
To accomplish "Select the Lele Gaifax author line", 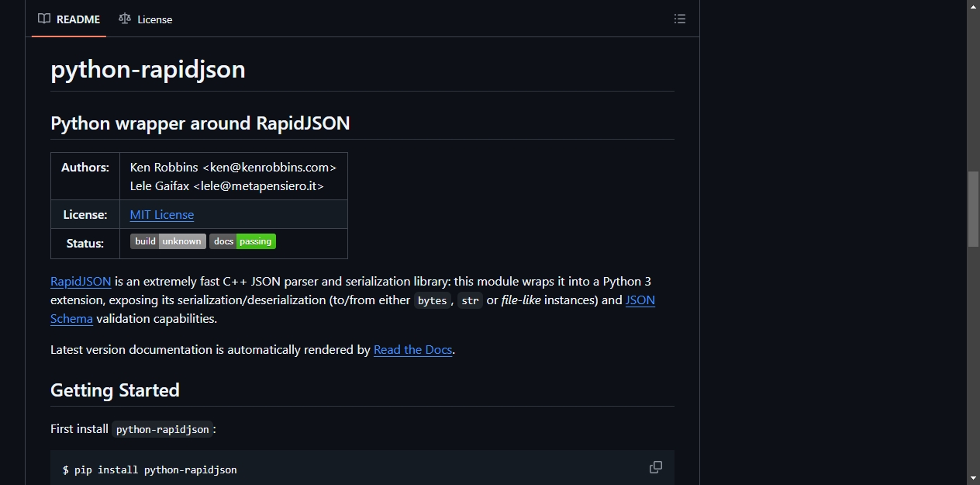I will point(227,186).
